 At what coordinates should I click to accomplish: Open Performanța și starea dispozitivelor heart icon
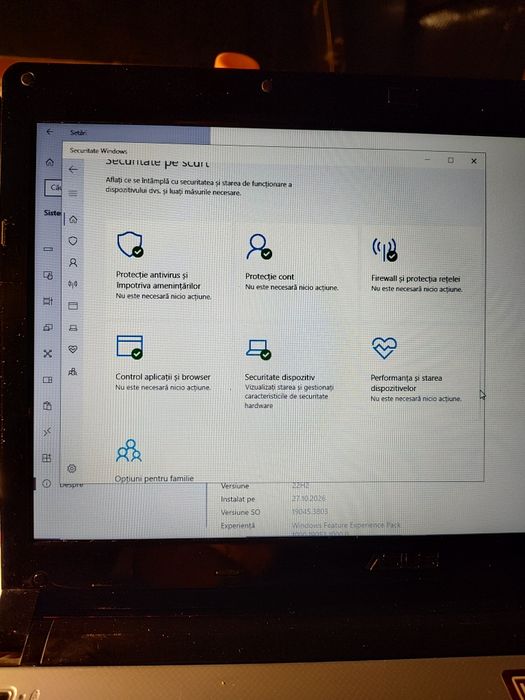[x=384, y=348]
